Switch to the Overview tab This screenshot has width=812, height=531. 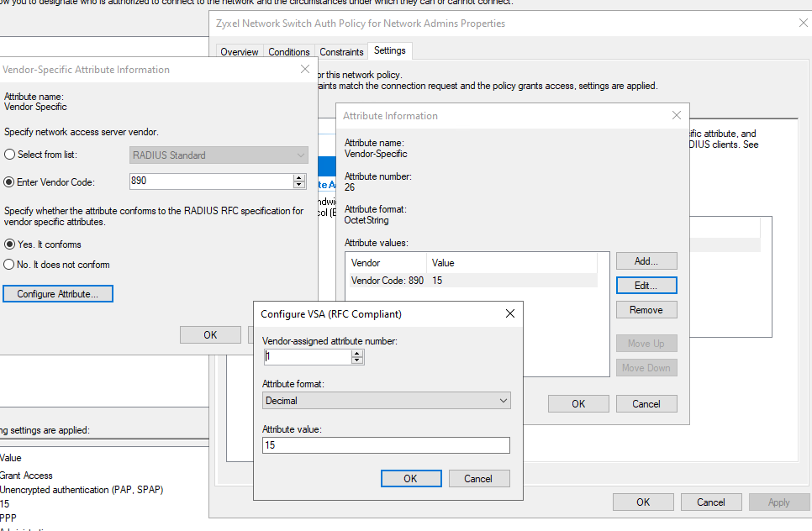point(240,52)
